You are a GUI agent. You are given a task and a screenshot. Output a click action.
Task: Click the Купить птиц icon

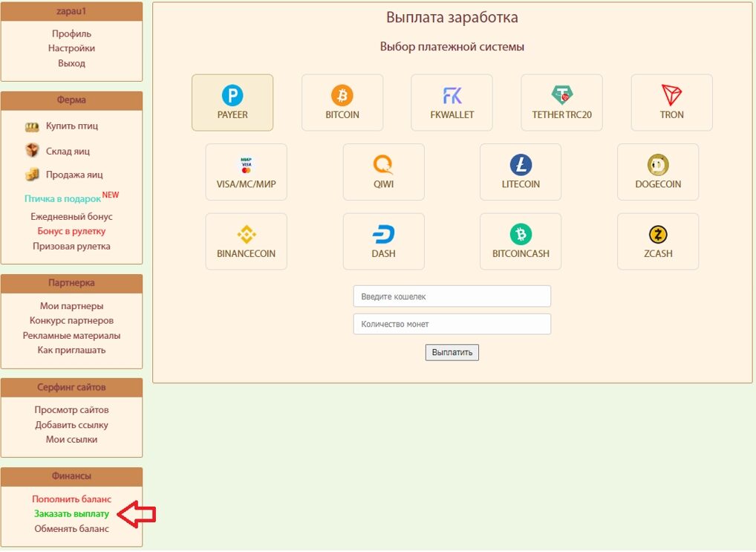point(32,127)
